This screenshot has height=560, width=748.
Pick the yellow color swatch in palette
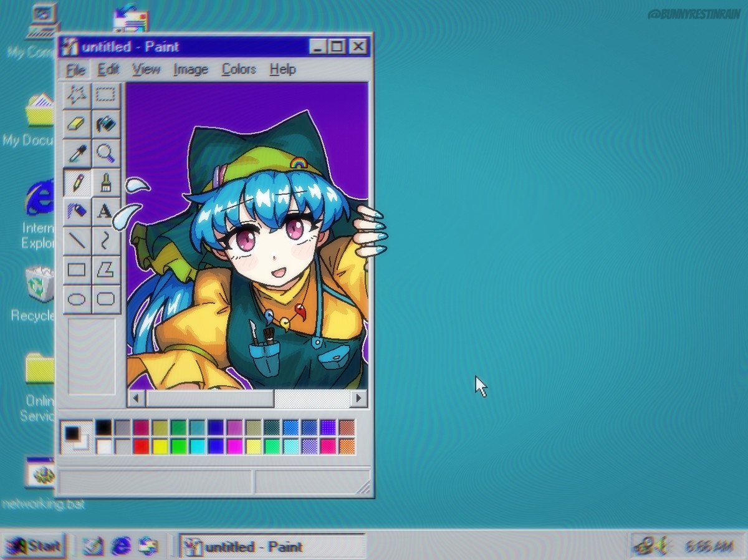[x=161, y=447]
